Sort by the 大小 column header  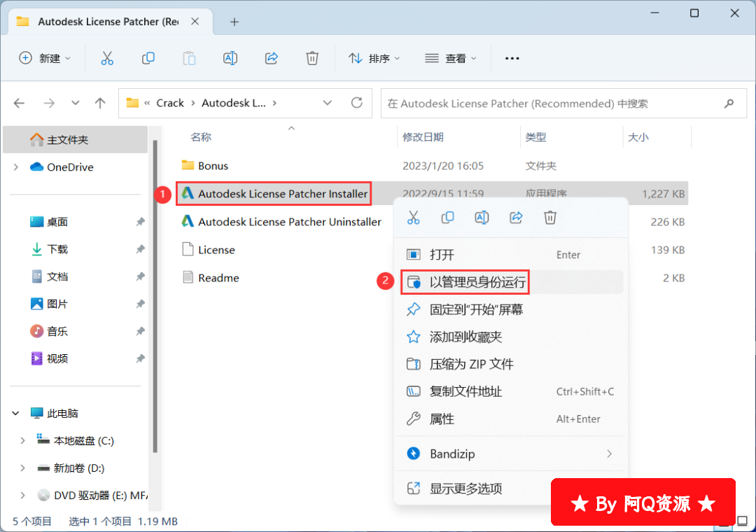(638, 137)
